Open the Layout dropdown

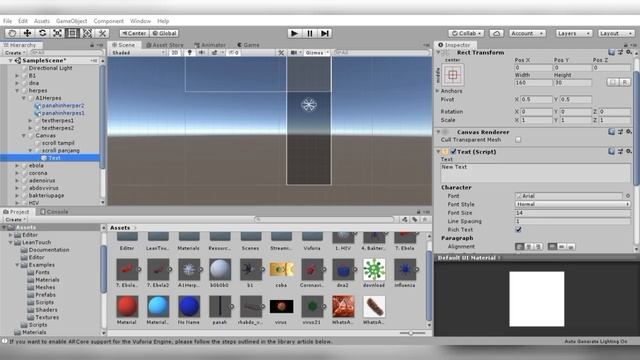(x=616, y=33)
